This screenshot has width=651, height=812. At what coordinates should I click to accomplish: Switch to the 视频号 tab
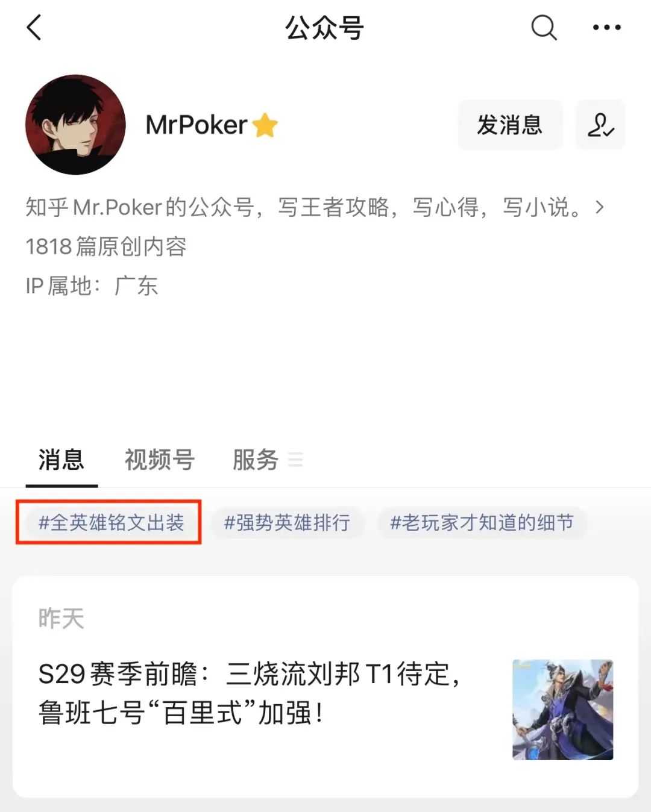[x=160, y=460]
